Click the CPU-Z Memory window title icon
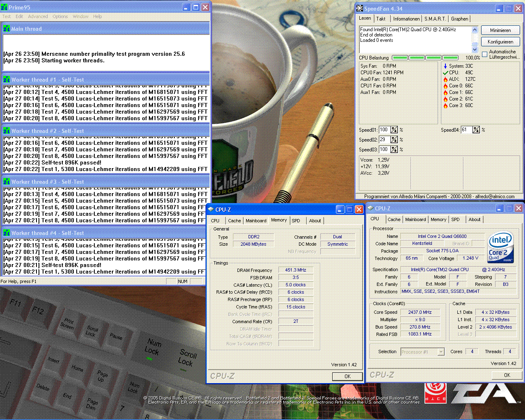The width and height of the screenshot is (525, 420). point(211,209)
